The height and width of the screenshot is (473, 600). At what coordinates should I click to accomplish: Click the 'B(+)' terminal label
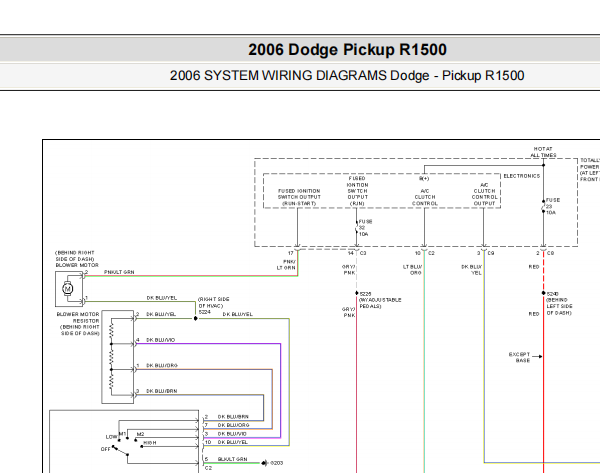click(424, 179)
